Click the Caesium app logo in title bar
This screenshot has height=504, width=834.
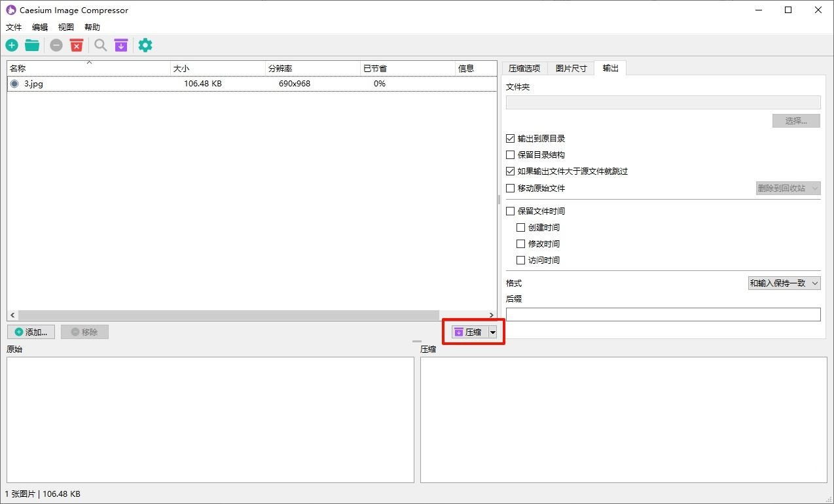click(x=10, y=10)
